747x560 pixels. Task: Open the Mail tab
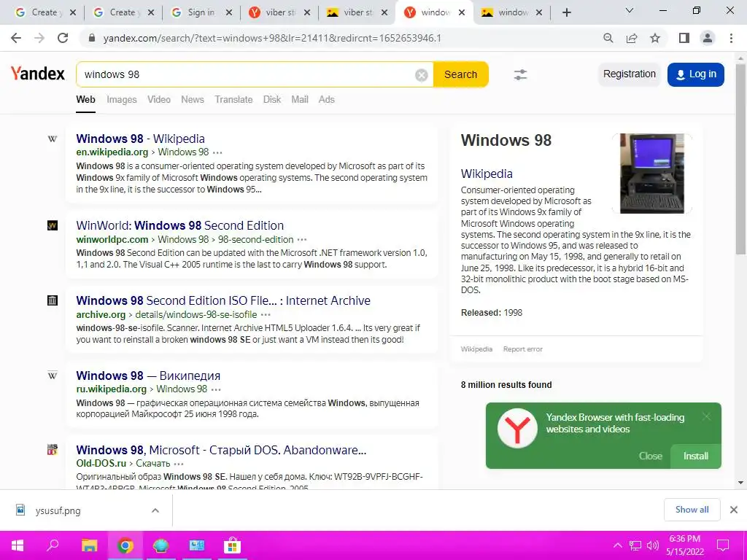tap(300, 99)
